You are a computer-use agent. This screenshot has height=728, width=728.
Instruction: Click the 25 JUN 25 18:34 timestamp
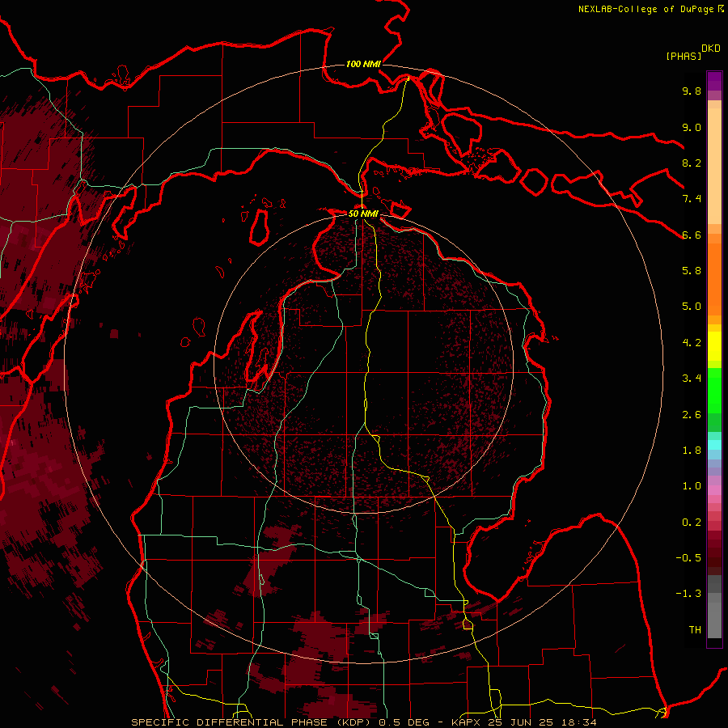(x=540, y=722)
